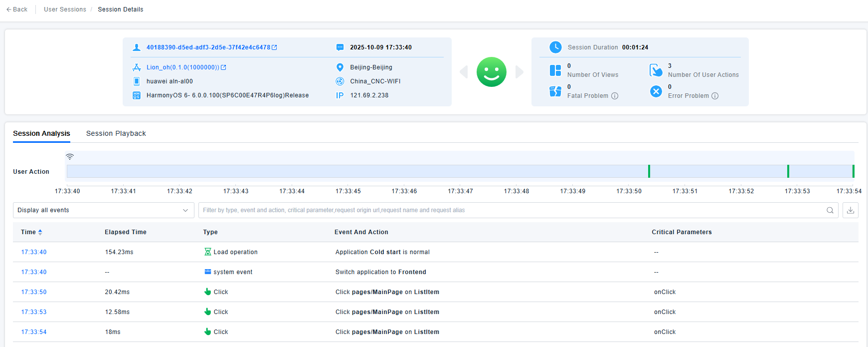Expand the Display all events dropdown
Viewport: 868px width, 347px height.
[104, 210]
